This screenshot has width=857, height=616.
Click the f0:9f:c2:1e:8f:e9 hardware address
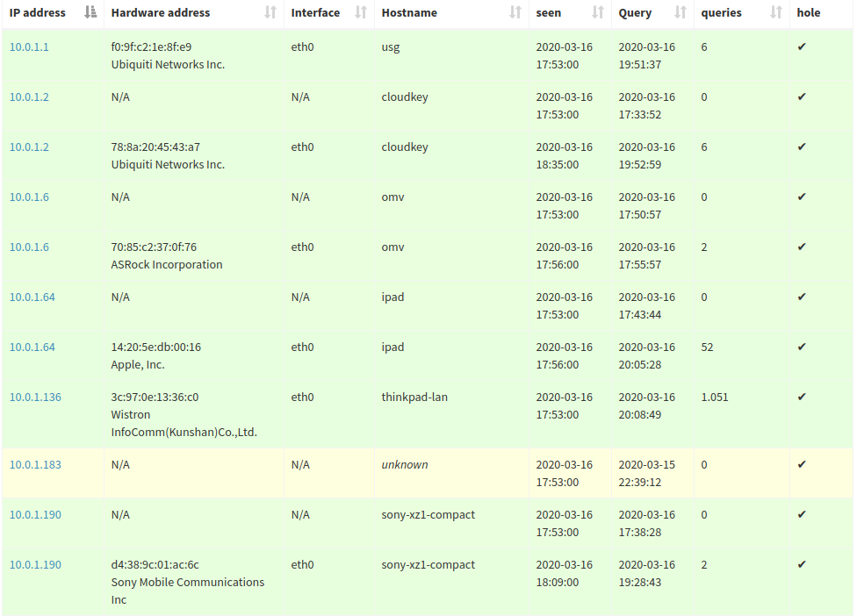(151, 47)
